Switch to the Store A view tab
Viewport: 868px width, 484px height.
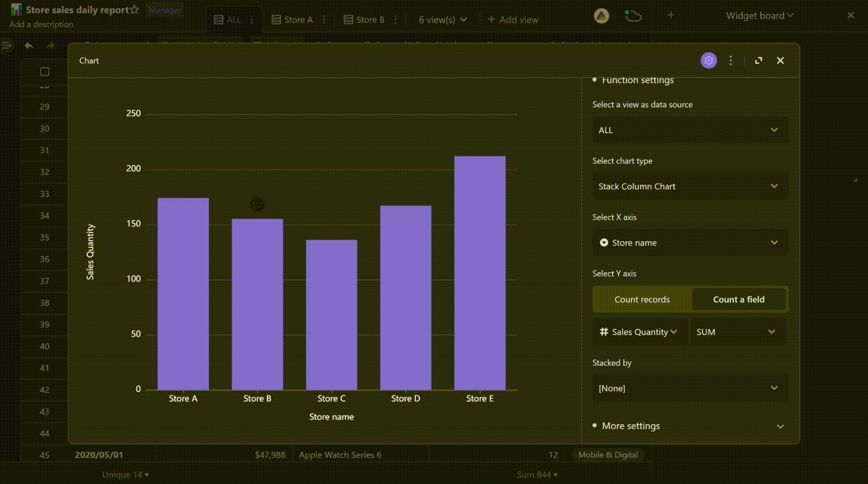(x=292, y=20)
